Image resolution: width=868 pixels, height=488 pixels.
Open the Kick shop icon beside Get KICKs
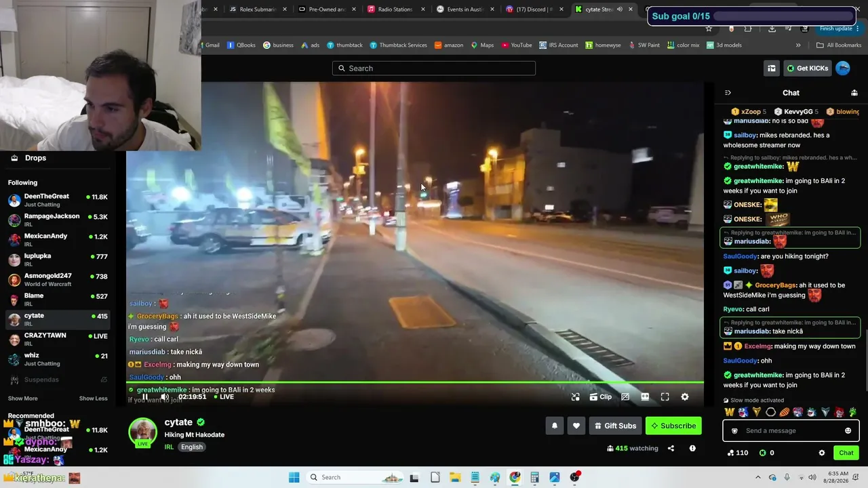772,68
